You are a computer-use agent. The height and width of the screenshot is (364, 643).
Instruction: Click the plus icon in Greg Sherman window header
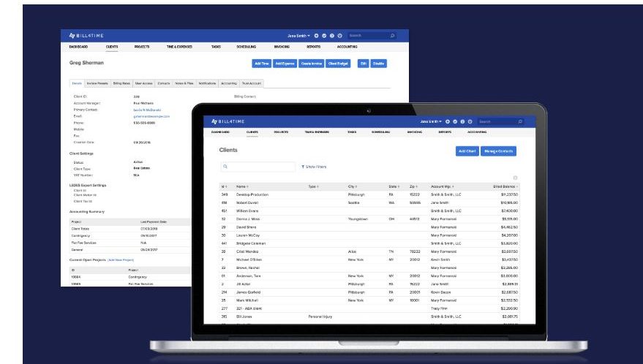pos(316,36)
